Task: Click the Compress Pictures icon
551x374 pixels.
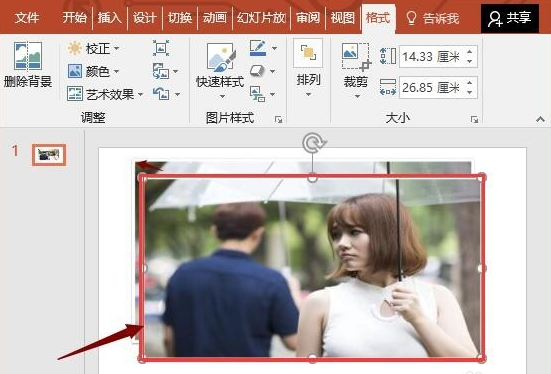Action: tap(161, 48)
